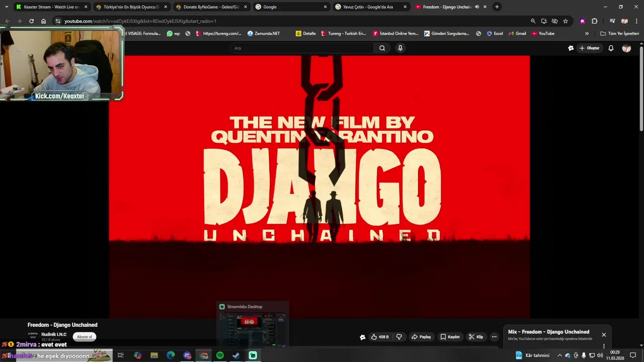Open the browser home page
This screenshot has width=644, height=362.
click(x=43, y=21)
